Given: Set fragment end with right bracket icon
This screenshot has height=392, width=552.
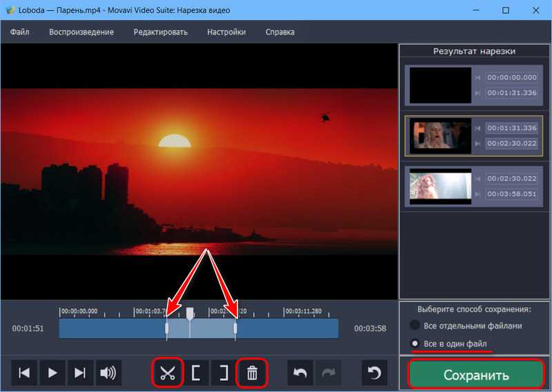Looking at the screenshot, I should [224, 373].
